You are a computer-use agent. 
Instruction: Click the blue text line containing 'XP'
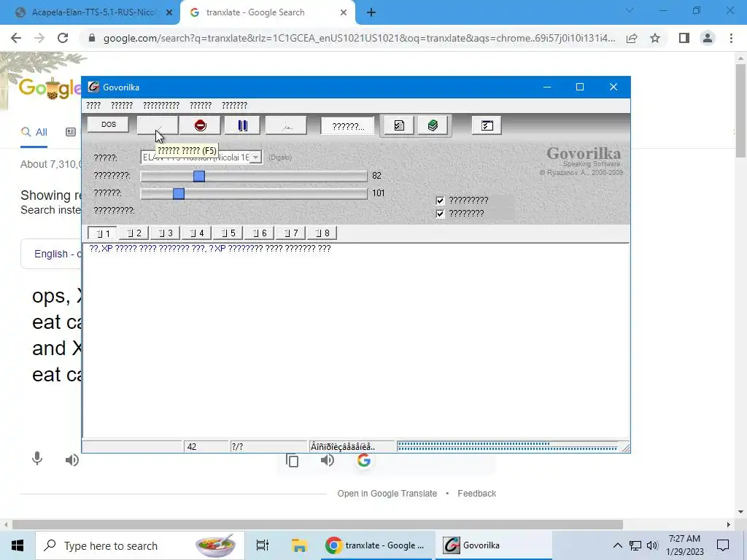coord(209,249)
